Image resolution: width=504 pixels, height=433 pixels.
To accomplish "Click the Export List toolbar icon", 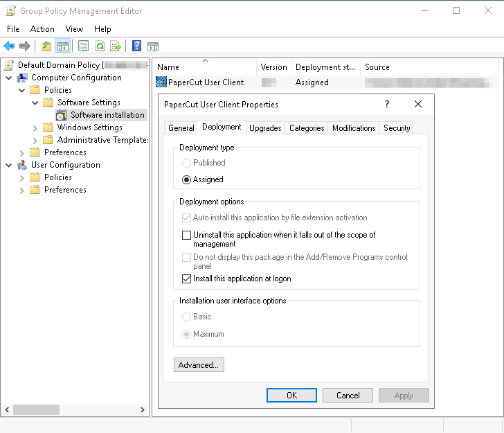I will [x=116, y=46].
